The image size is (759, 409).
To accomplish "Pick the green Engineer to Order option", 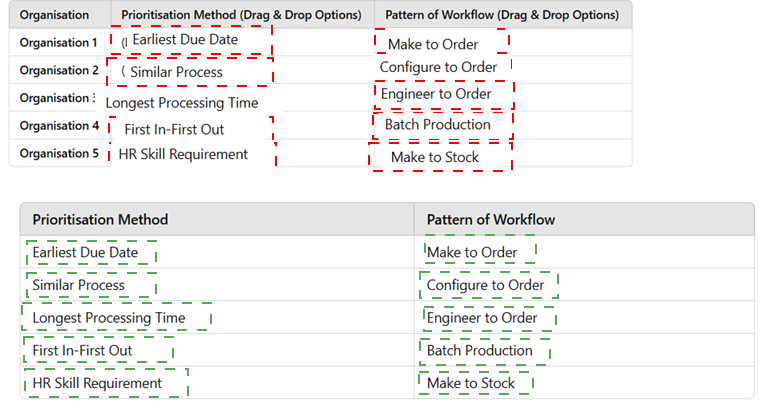I will 489,318.
